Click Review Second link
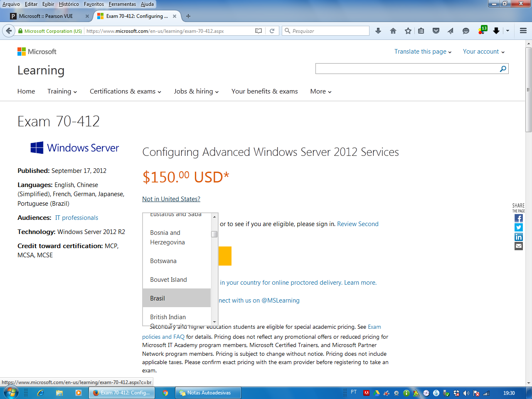 point(358,224)
